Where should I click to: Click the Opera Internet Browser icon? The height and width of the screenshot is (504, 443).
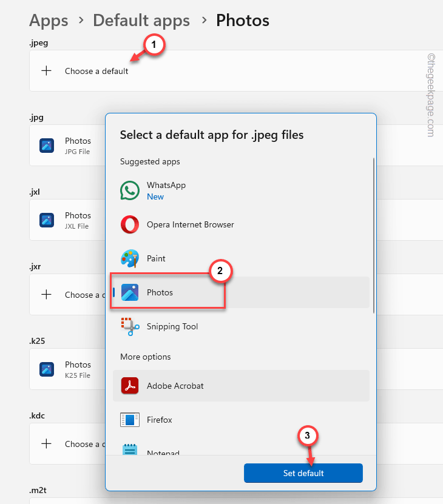[x=130, y=224]
